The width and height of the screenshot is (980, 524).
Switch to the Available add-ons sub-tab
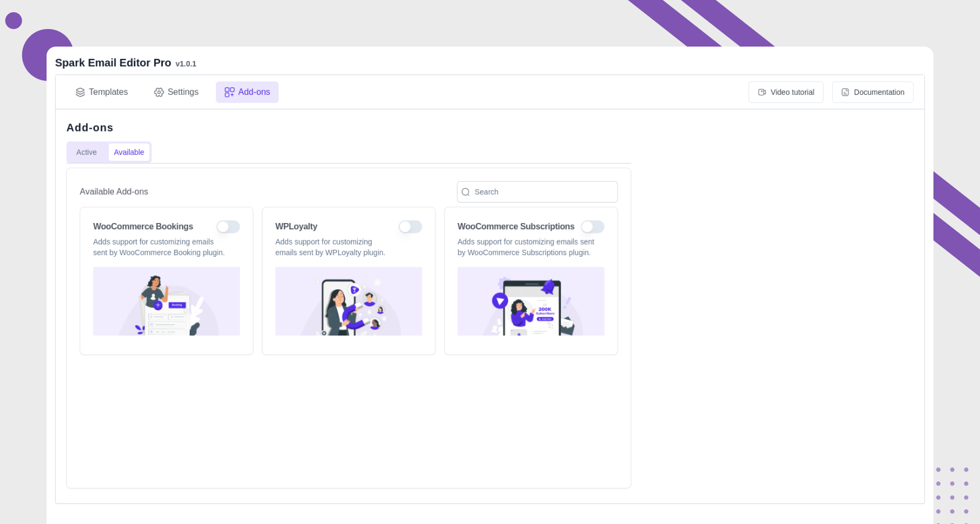tap(129, 152)
